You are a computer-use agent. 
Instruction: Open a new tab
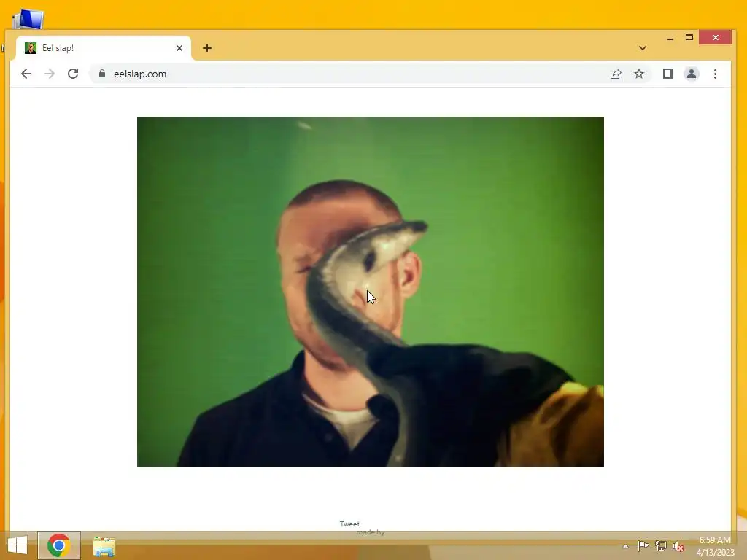[x=206, y=48]
